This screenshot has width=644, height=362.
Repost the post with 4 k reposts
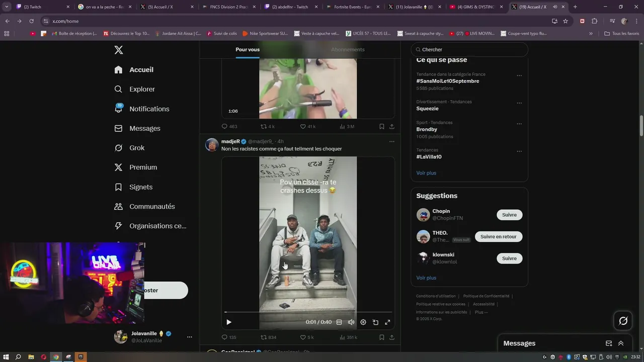coord(267,127)
